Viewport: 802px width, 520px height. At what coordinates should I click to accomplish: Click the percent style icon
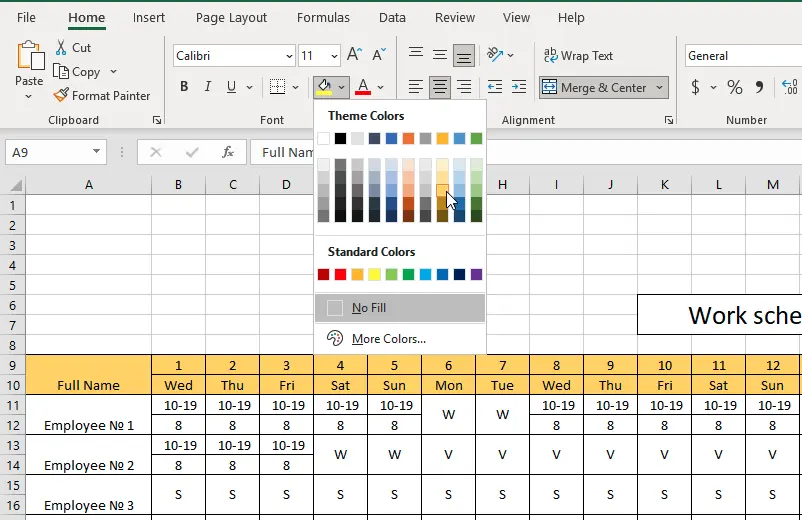coord(735,87)
